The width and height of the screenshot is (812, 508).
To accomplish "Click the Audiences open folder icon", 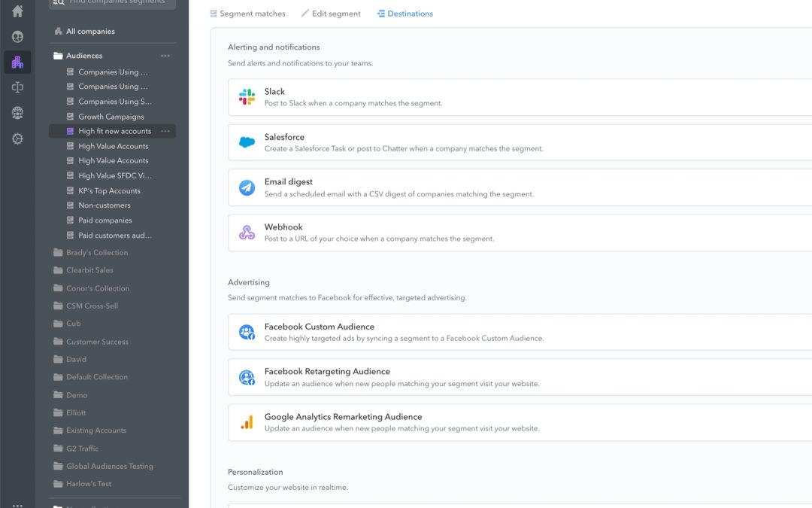I will click(58, 56).
